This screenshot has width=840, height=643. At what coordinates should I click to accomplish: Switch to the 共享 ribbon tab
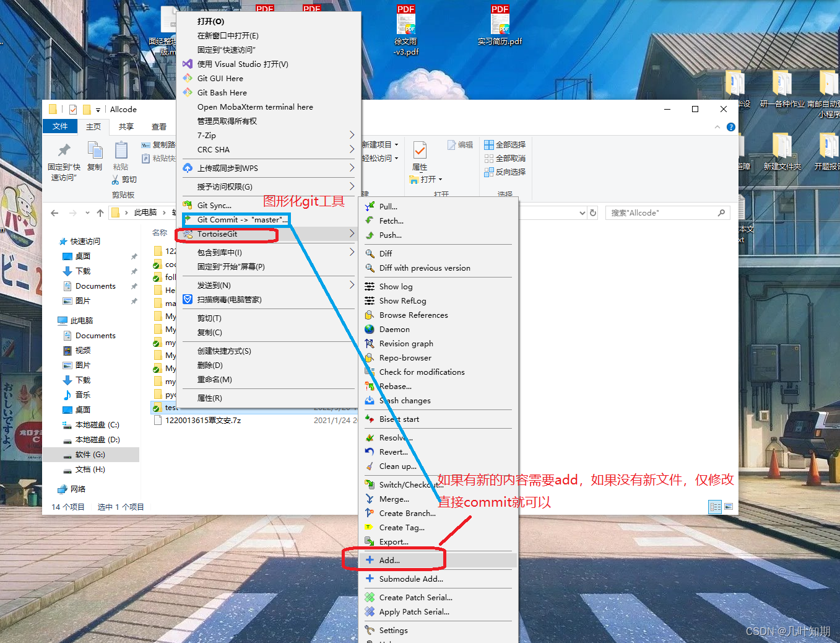tap(126, 126)
